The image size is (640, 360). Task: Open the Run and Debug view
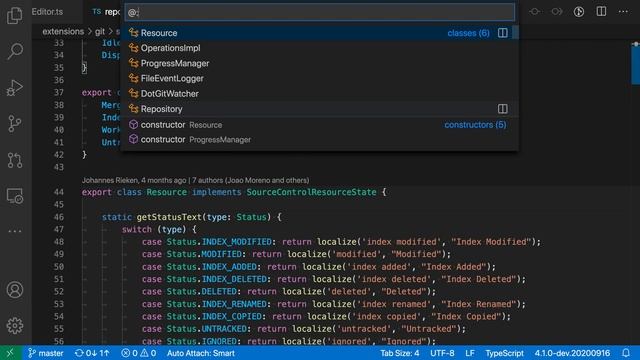coord(15,87)
